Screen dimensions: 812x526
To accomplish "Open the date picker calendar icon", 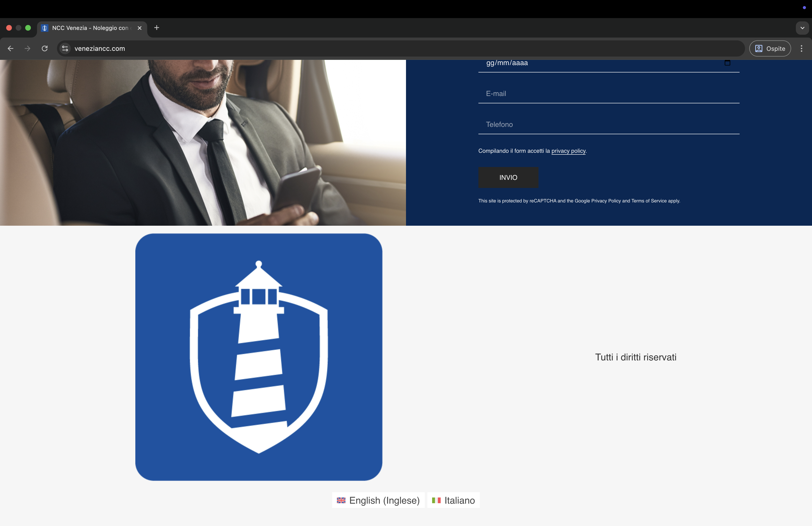I will click(x=727, y=63).
